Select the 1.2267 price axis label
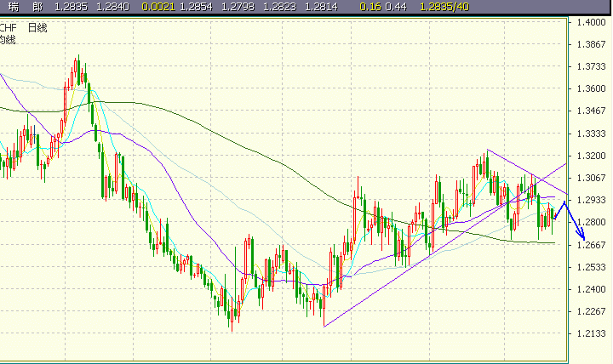The width and height of the screenshot is (613, 364). tap(591, 311)
